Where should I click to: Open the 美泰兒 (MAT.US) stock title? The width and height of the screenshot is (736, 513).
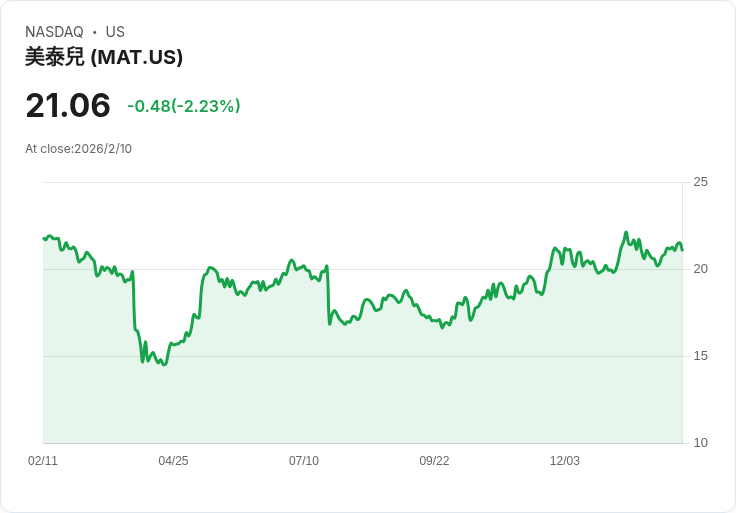pos(104,57)
